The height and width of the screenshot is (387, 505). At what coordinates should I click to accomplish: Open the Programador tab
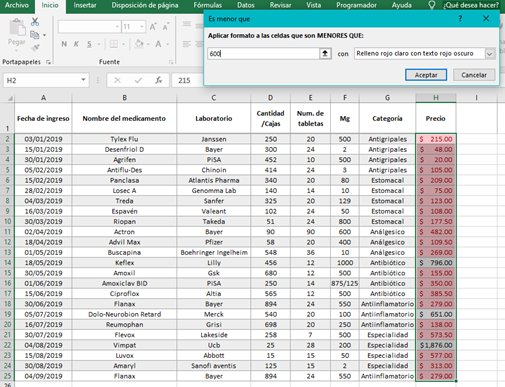356,5
